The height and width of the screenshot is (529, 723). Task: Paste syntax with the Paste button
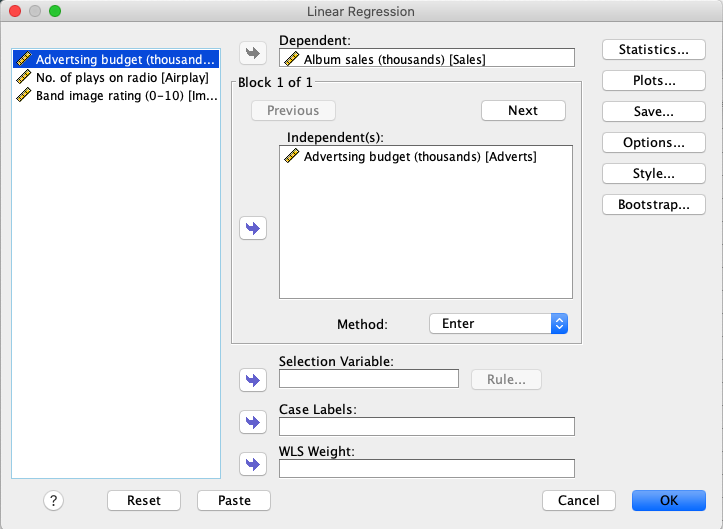click(x=234, y=500)
